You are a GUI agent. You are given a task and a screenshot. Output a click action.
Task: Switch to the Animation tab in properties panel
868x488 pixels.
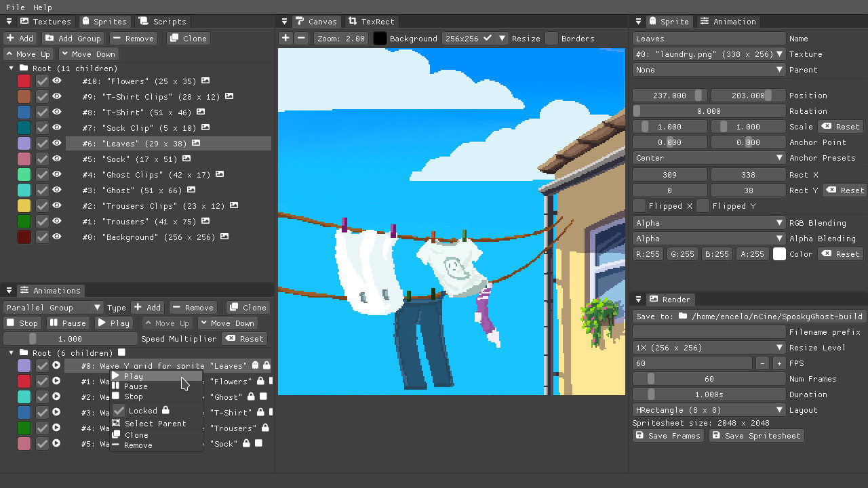coord(728,22)
